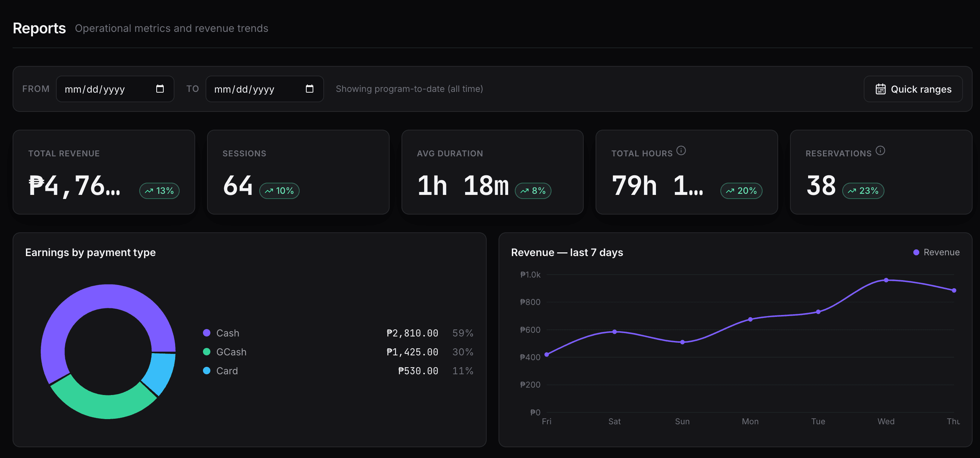Click the Thursday data point on revenue chart

point(954,291)
